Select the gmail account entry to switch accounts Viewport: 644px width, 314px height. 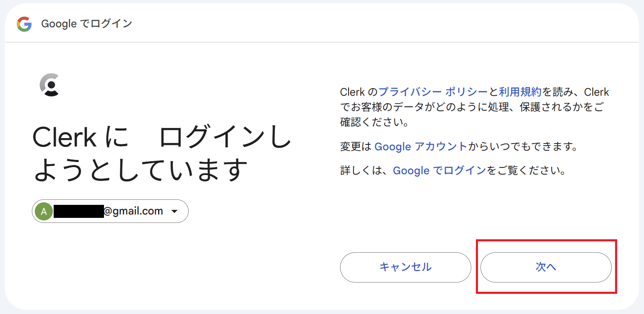click(x=110, y=211)
